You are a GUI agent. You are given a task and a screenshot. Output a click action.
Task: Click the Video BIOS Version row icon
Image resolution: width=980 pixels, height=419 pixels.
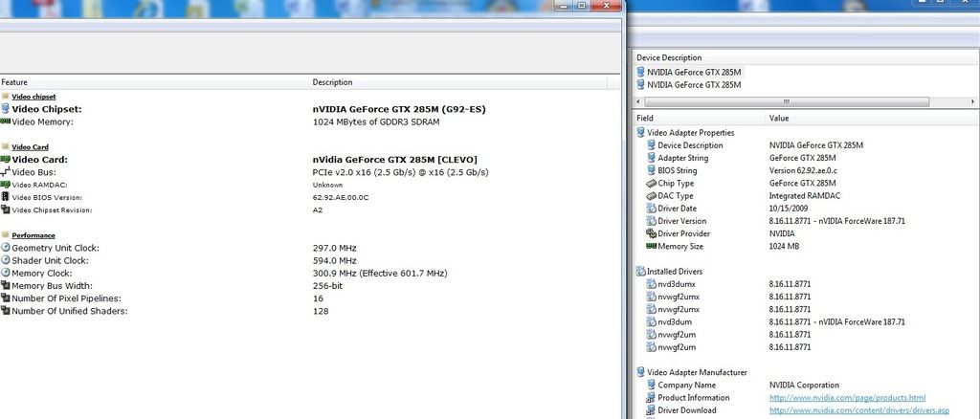(x=5, y=197)
